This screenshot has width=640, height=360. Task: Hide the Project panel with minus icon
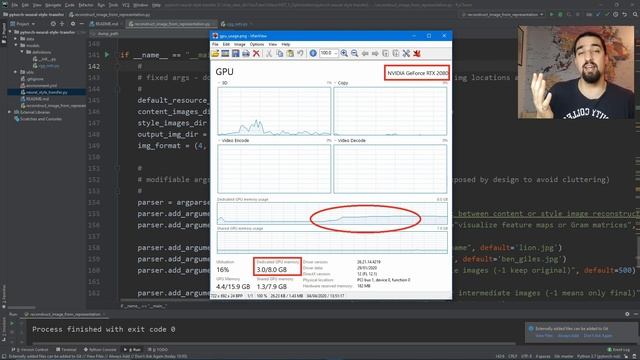pos(82,24)
